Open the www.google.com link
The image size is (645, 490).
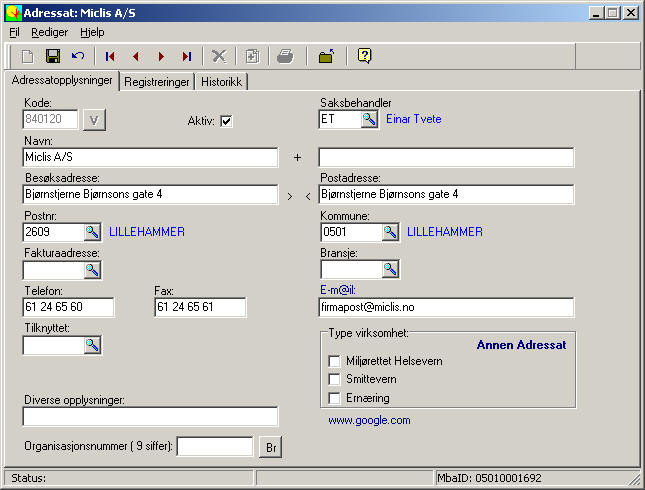pos(369,420)
